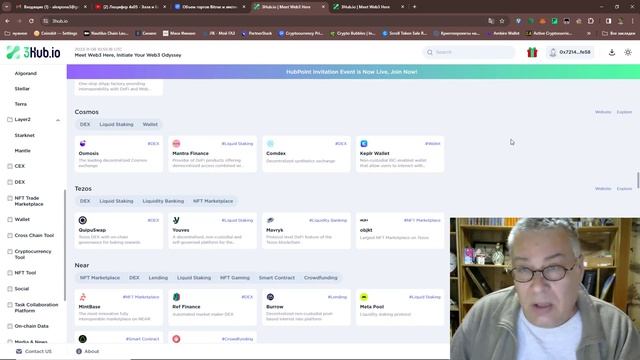The image size is (640, 360).
Task: Open the Burrow card icon
Action: [270, 297]
